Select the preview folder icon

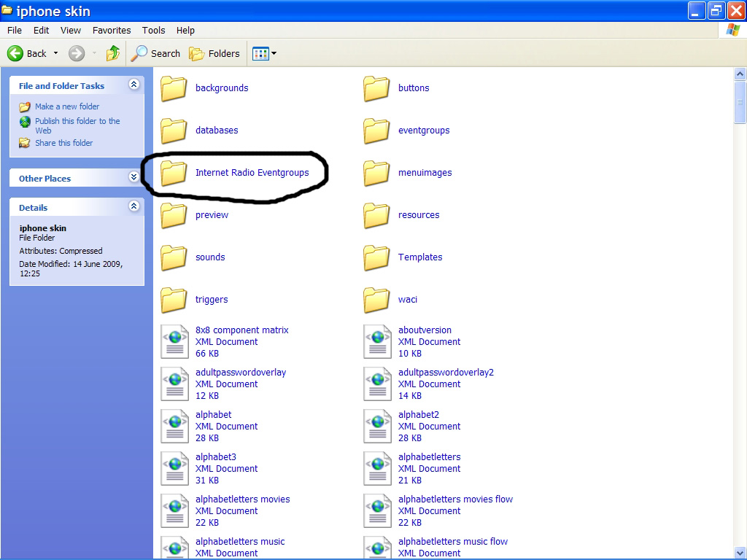click(174, 215)
